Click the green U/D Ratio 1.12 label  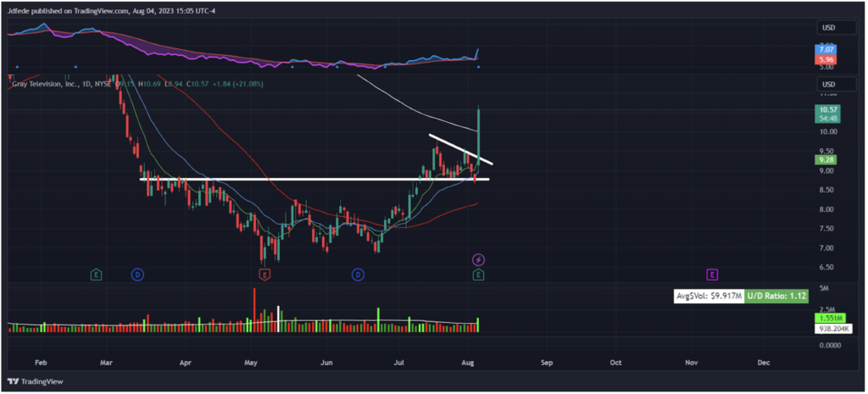click(774, 296)
